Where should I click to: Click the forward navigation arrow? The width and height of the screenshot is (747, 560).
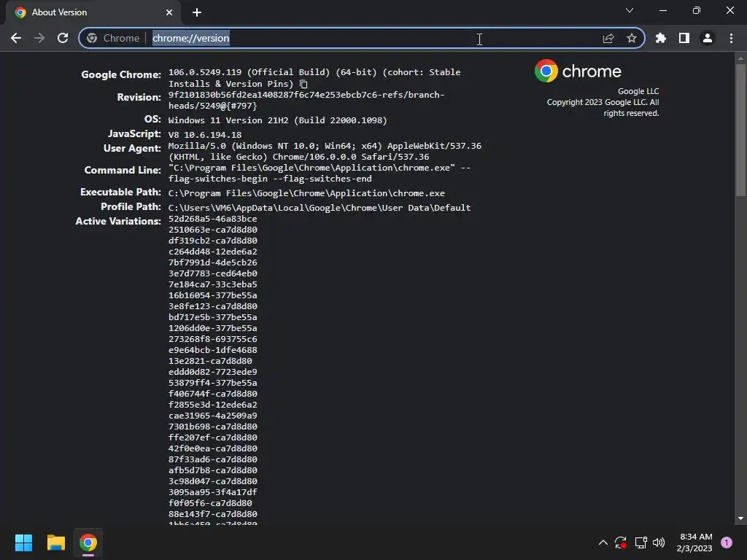click(39, 38)
